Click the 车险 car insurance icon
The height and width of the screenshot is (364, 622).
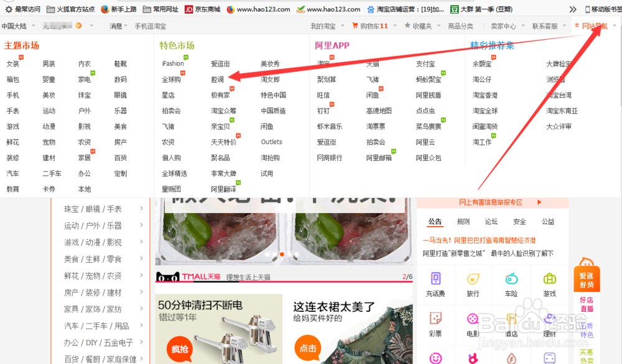click(511, 285)
